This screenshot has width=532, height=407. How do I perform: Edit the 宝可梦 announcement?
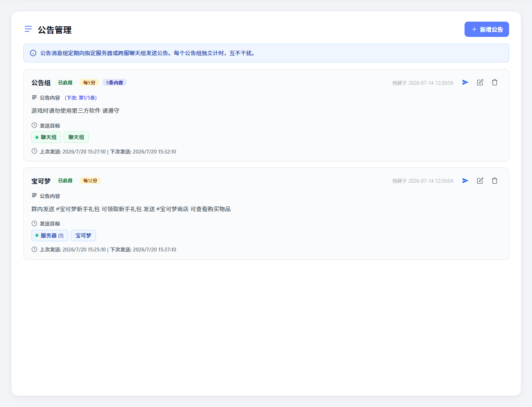click(480, 181)
